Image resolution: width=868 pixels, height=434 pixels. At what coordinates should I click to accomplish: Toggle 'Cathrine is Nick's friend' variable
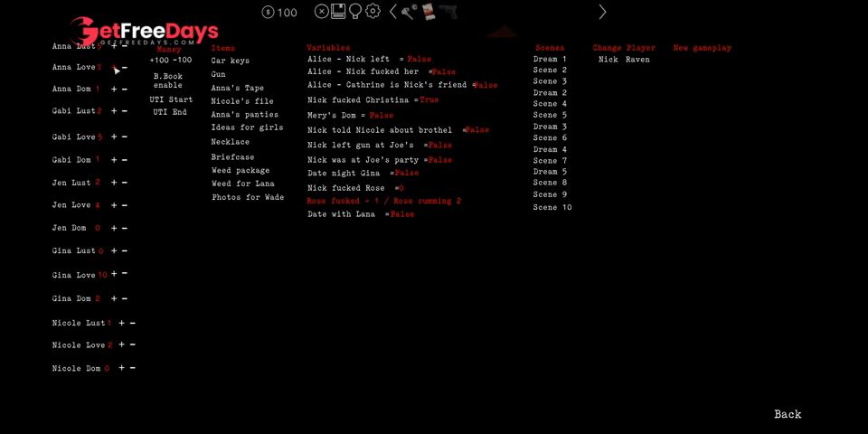[402, 85]
